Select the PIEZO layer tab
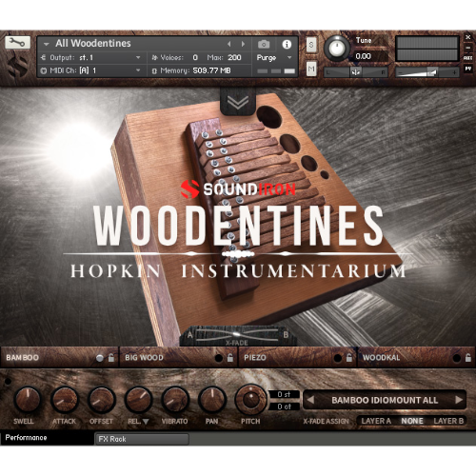This screenshot has width=476, height=476. 297,358
